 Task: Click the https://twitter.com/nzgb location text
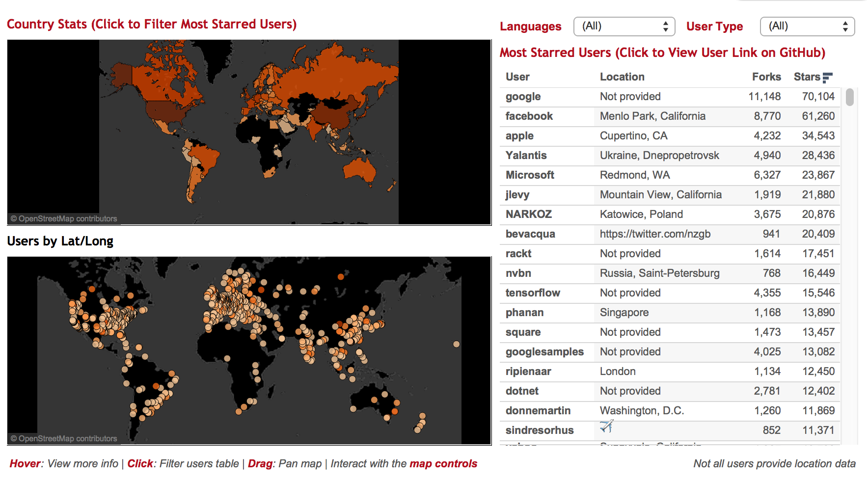click(655, 234)
